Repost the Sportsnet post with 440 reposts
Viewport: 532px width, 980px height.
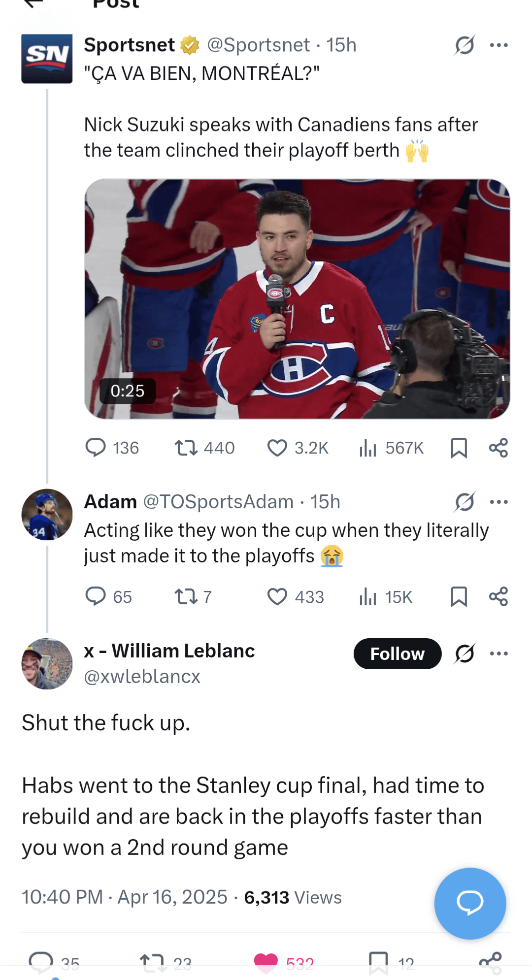(186, 448)
